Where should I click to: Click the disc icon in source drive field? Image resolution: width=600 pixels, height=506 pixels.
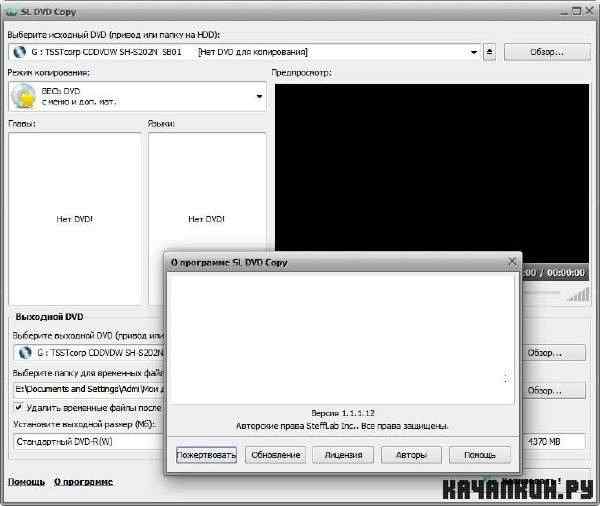click(x=20, y=52)
